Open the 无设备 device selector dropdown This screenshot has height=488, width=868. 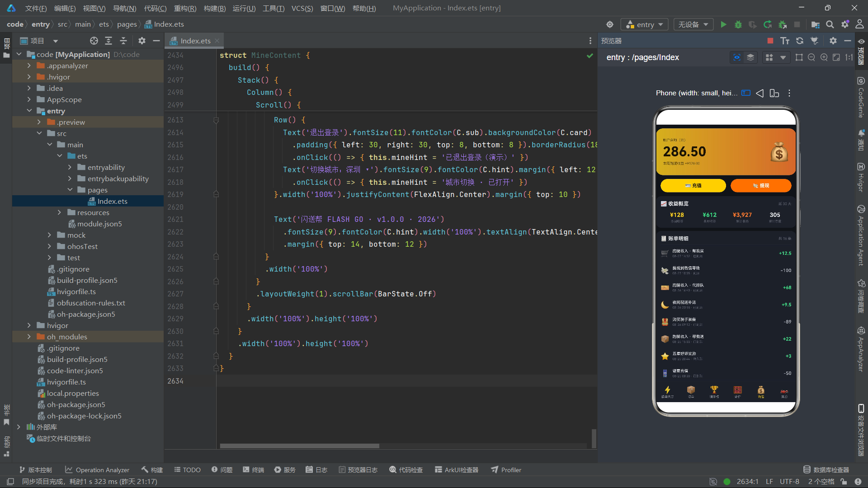pyautogui.click(x=693, y=24)
